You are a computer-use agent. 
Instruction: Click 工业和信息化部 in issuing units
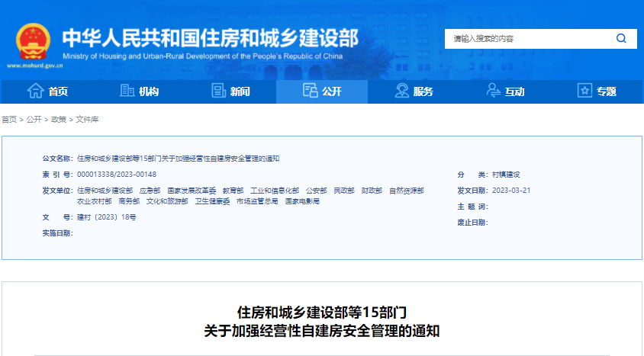point(275,191)
